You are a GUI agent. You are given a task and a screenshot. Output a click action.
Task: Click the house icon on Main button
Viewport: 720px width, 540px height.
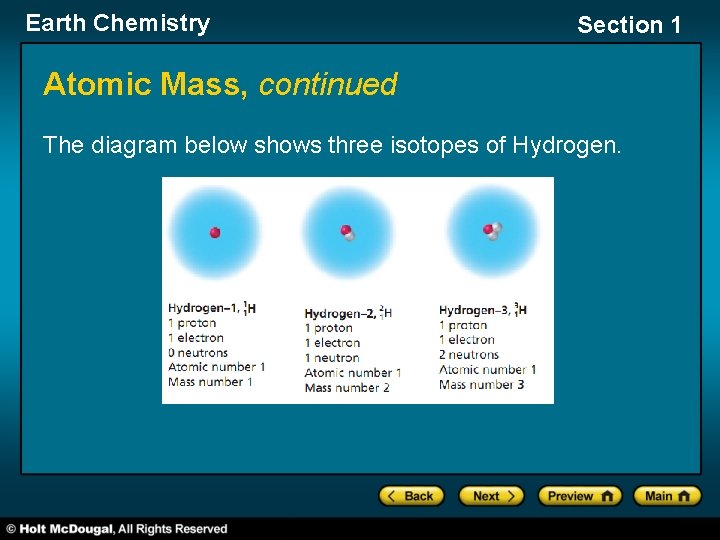point(684,496)
